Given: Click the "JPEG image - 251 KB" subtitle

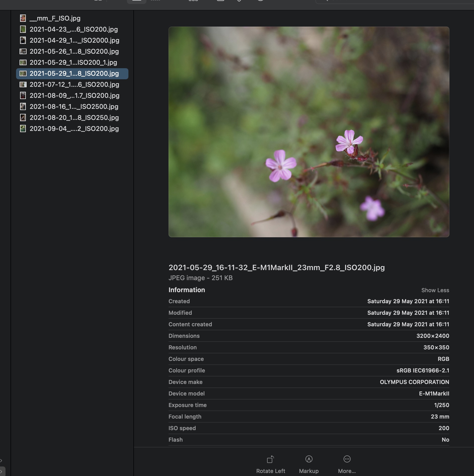Looking at the screenshot, I should 200,278.
